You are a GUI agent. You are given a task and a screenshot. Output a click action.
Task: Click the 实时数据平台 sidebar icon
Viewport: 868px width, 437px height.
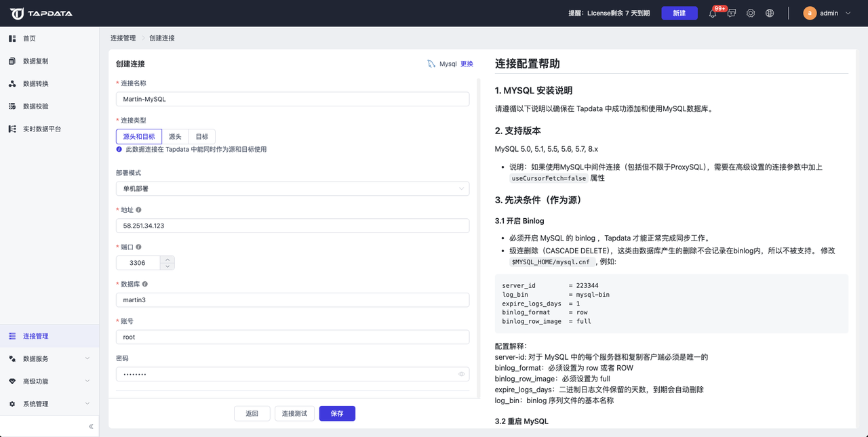pyautogui.click(x=12, y=129)
